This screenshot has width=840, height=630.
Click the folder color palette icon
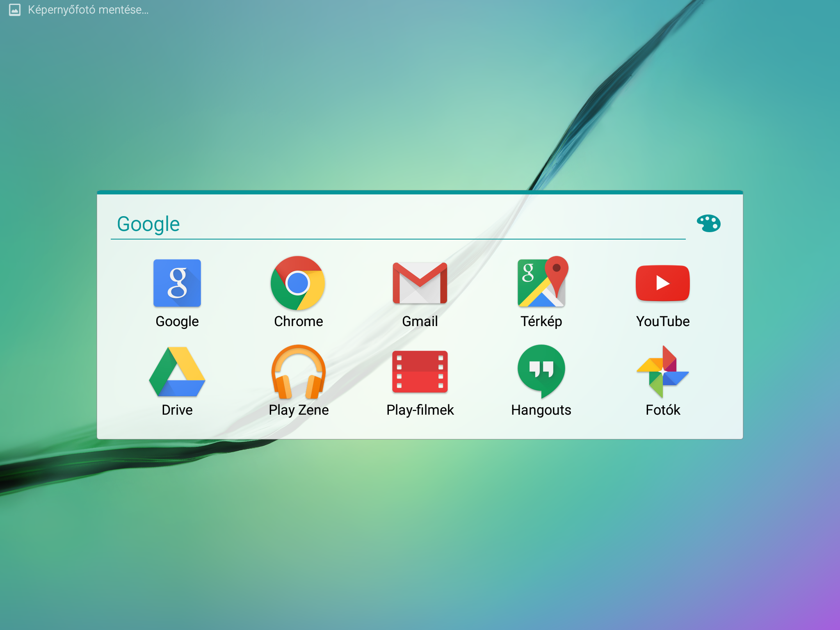point(708,223)
